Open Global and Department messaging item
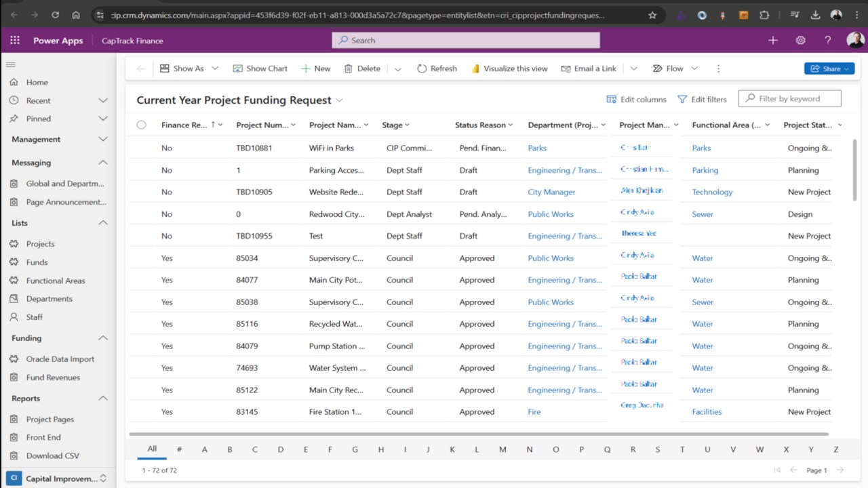The height and width of the screenshot is (488, 868). [65, 184]
